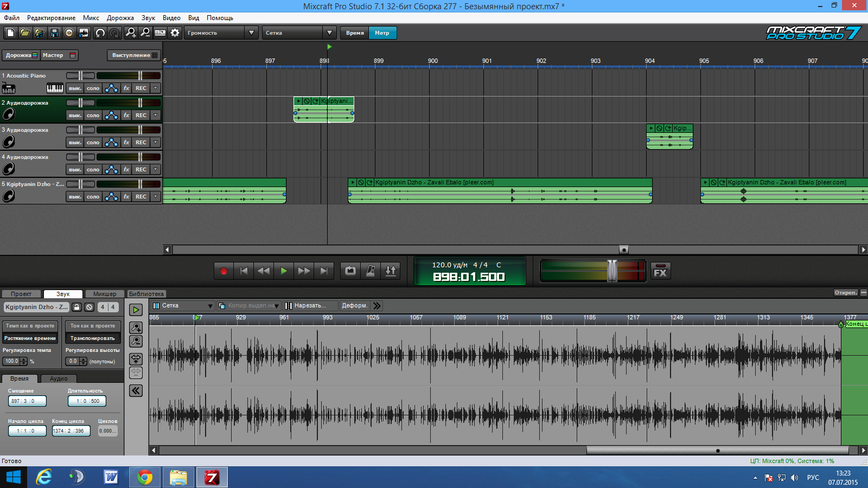Arm REC on Acoustic Piano track
This screenshot has height=488, width=868.
[141, 88]
